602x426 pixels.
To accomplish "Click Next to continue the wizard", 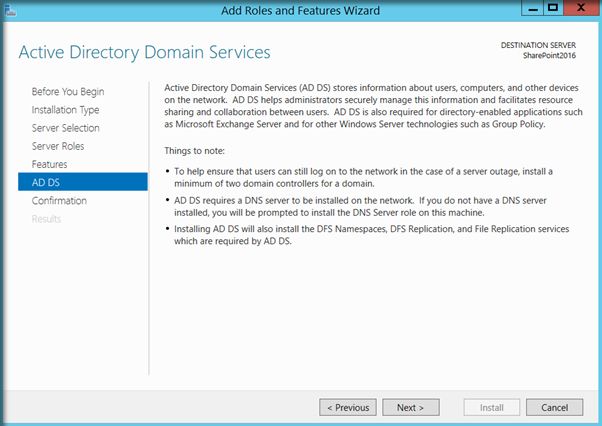I will point(410,407).
